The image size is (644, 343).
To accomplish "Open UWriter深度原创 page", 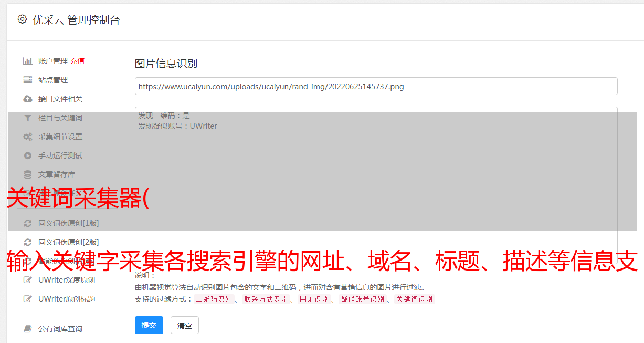I will pos(67,280).
